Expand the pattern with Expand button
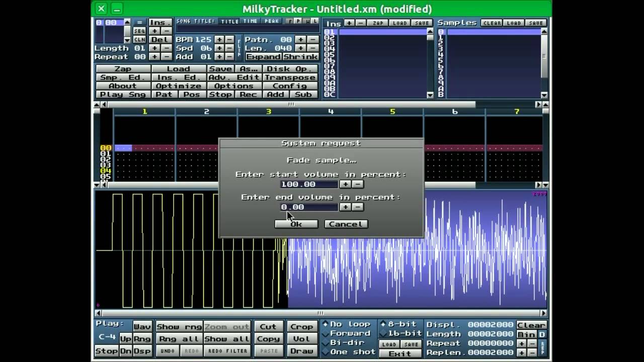Image resolution: width=644 pixels, height=362 pixels. pos(263,57)
